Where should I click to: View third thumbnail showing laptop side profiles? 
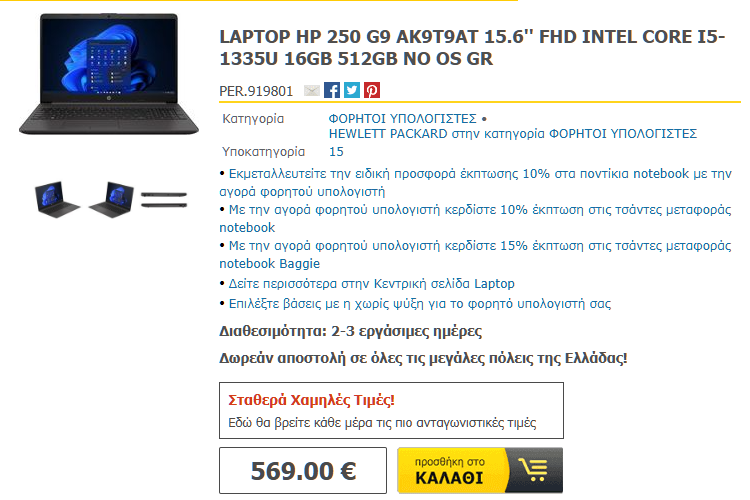pos(164,200)
